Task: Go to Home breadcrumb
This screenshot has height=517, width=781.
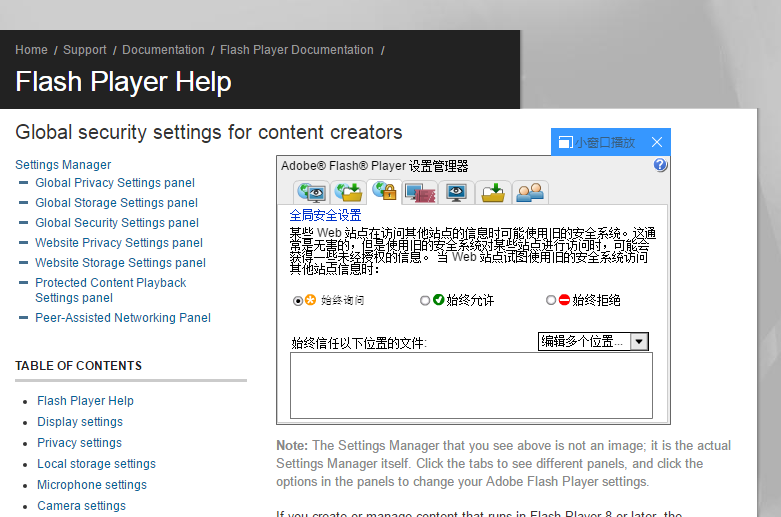Action: (31, 50)
